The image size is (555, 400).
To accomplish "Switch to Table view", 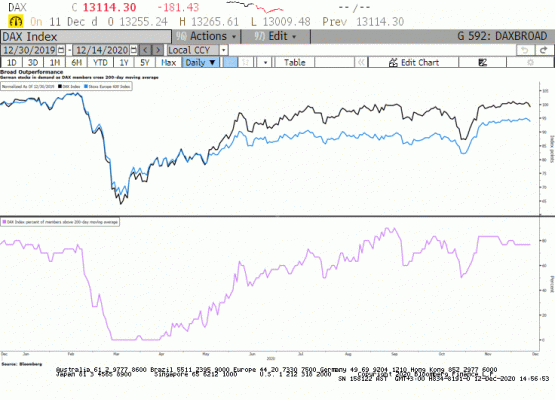I will tap(294, 62).
